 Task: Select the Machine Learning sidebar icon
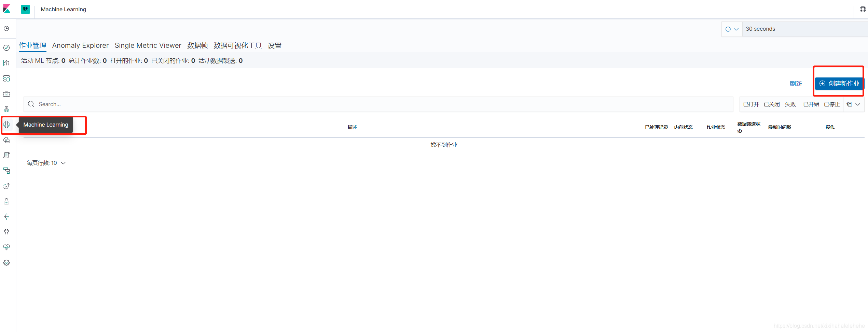[x=6, y=125]
